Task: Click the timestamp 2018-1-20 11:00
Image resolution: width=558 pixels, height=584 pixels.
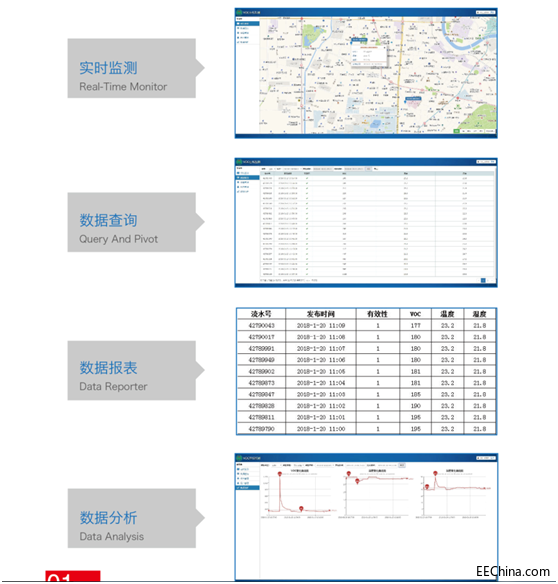Action: pos(321,429)
